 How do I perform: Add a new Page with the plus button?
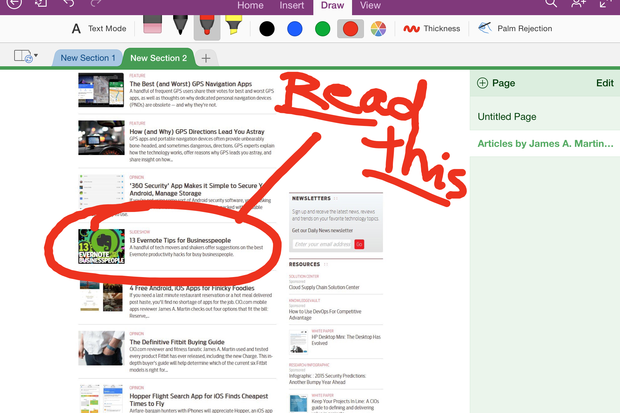point(496,83)
